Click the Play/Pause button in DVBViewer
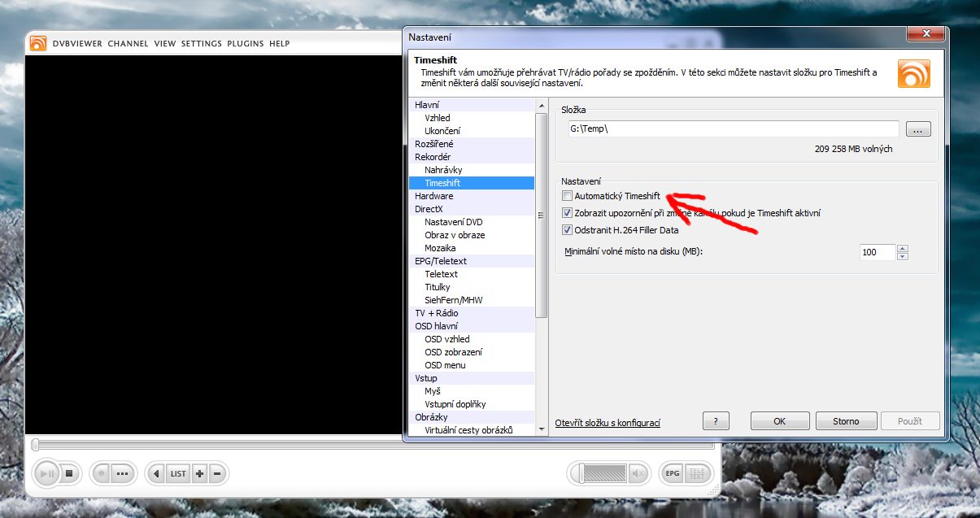Viewport: 980px width, 518px height. [x=47, y=472]
